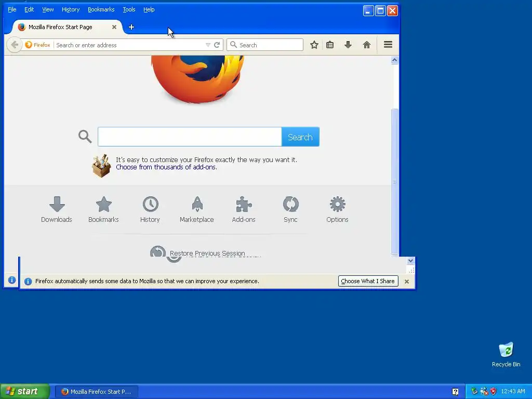This screenshot has width=532, height=399.
Task: Select the Mozilla Firefox Start Page tab
Action: (x=67, y=27)
